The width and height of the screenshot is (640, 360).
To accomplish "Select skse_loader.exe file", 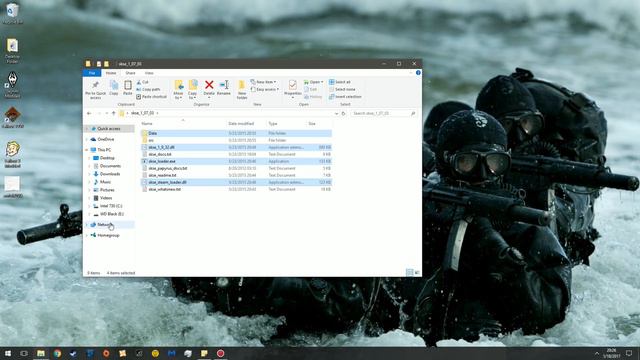I will [x=236, y=161].
